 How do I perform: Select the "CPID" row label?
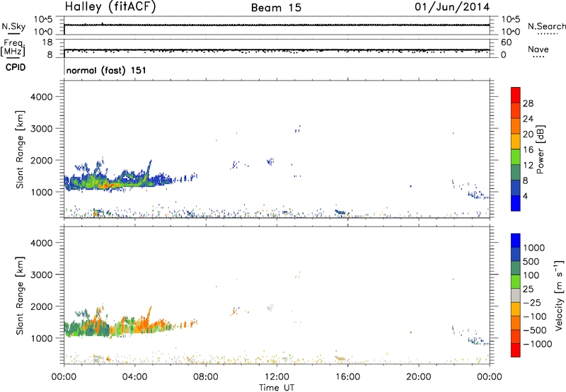click(16, 67)
